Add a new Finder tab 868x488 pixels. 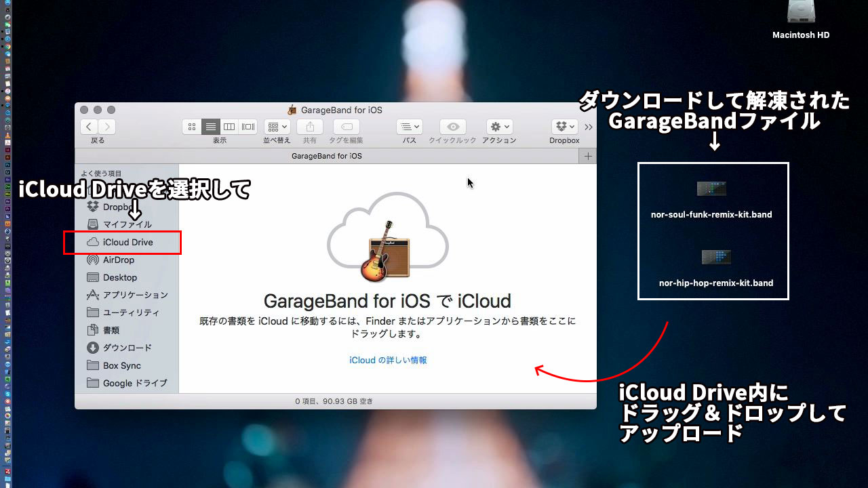(588, 156)
